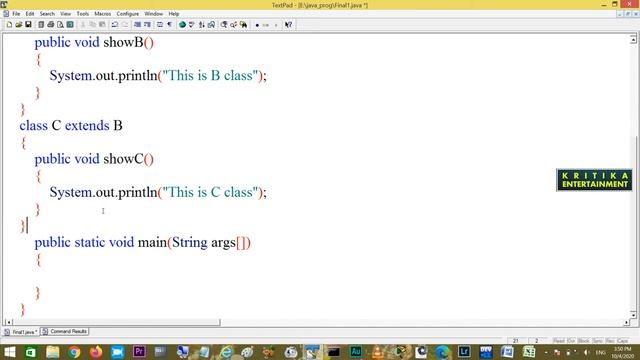Click the horizontal scrollbar left arrow

(8, 322)
